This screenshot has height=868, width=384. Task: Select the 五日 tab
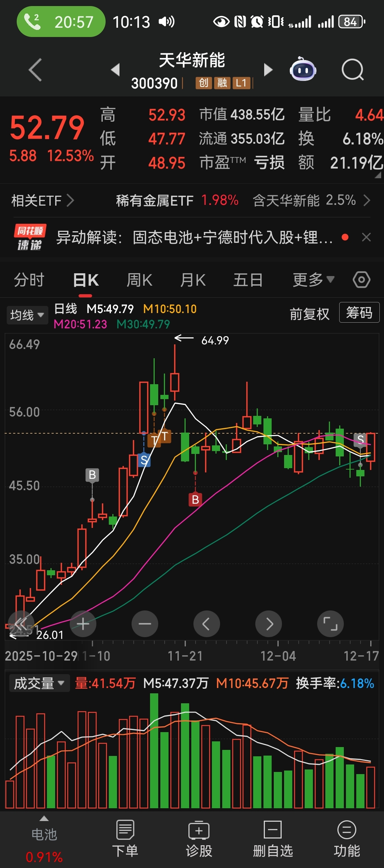248,280
